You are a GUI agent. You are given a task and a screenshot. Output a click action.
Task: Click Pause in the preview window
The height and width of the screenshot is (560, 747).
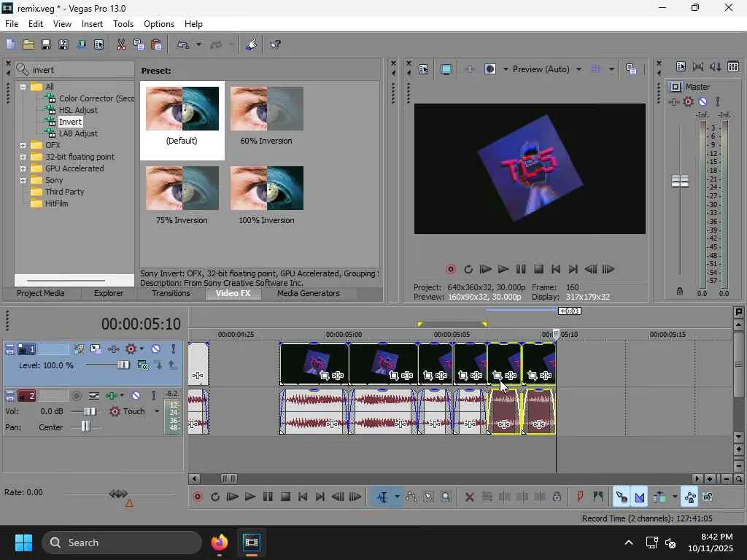click(521, 270)
